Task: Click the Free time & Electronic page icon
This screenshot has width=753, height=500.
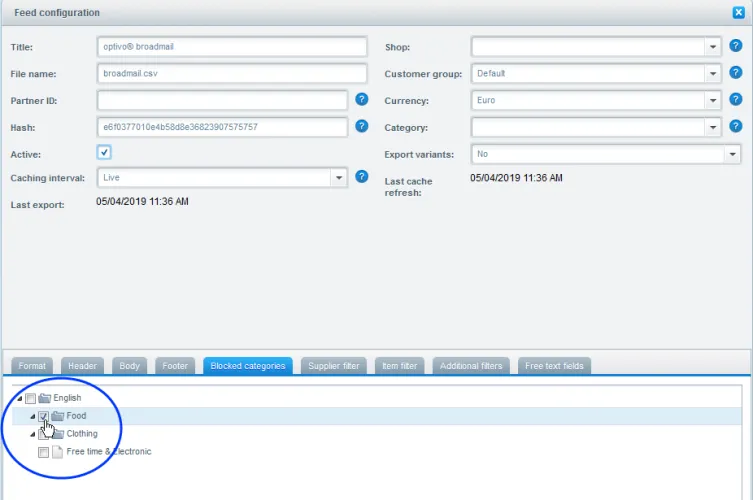Action: click(x=57, y=451)
